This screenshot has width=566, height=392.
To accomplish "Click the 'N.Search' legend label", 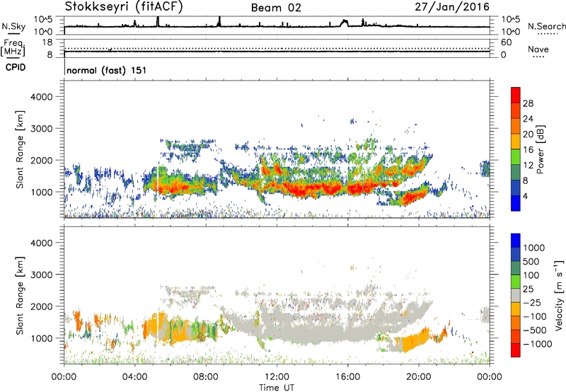I will pos(547,26).
